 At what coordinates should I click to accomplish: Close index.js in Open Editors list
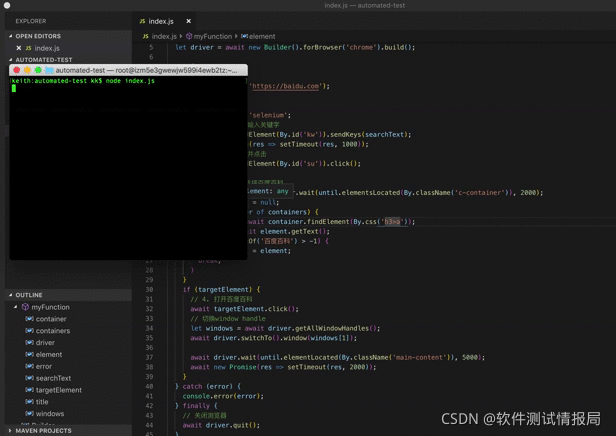[18, 48]
